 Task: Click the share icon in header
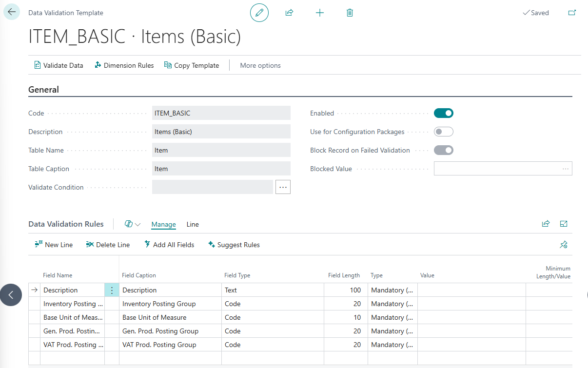pyautogui.click(x=289, y=13)
